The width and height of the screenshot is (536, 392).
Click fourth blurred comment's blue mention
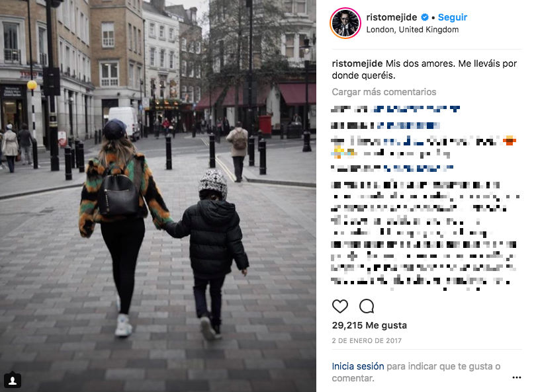point(418,168)
